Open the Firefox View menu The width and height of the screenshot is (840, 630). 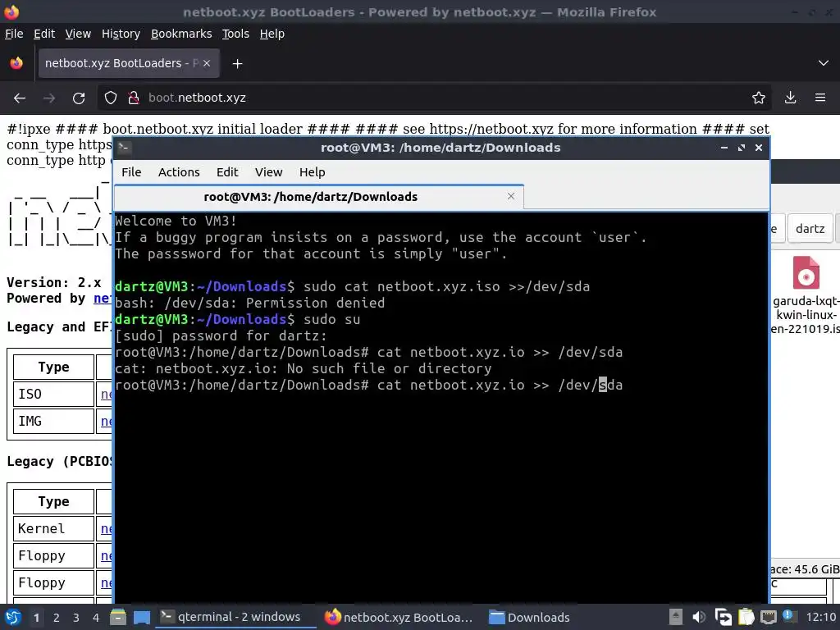[78, 34]
